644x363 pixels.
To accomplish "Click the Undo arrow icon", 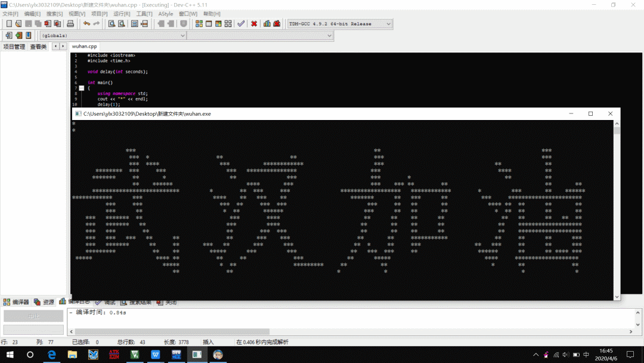I will 86,24.
